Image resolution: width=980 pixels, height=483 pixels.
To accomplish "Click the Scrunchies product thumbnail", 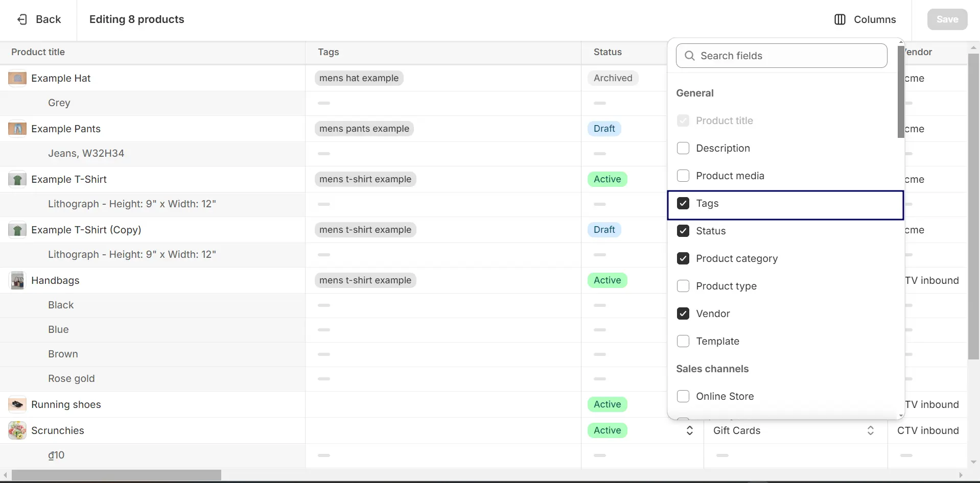I will coord(17,430).
